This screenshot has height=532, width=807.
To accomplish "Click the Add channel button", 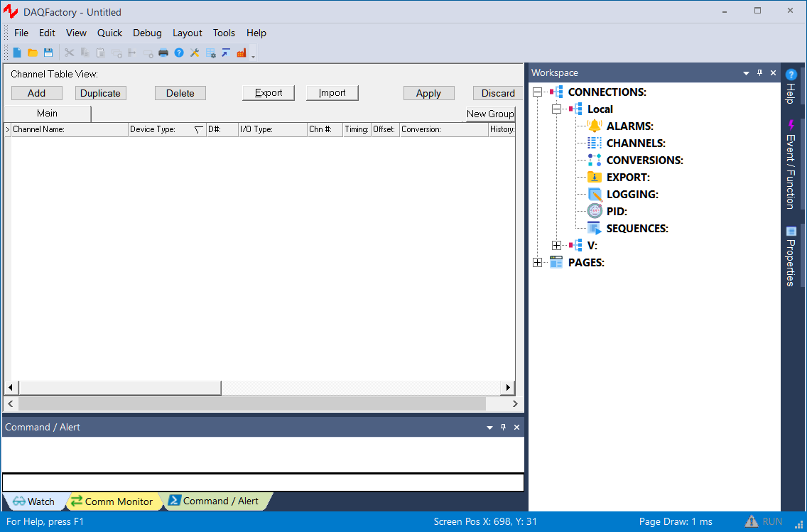I will (x=37, y=93).
